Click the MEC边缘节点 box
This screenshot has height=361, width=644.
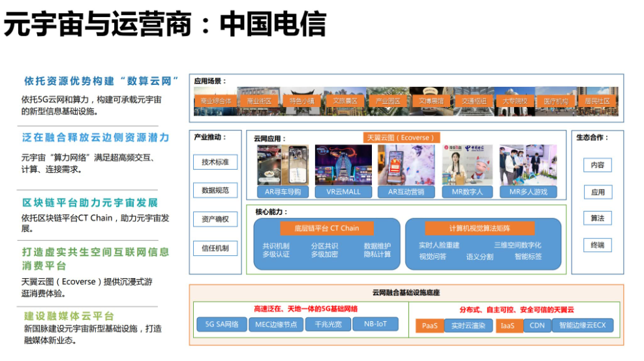coord(276,324)
